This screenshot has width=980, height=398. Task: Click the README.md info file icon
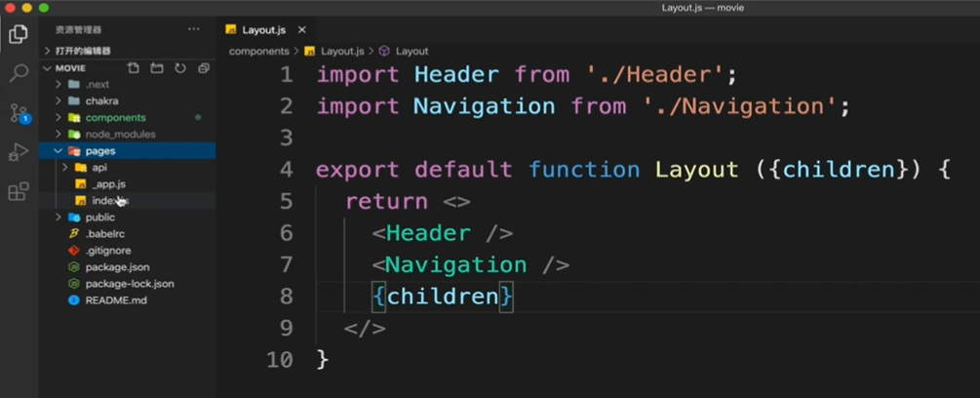pyautogui.click(x=74, y=300)
